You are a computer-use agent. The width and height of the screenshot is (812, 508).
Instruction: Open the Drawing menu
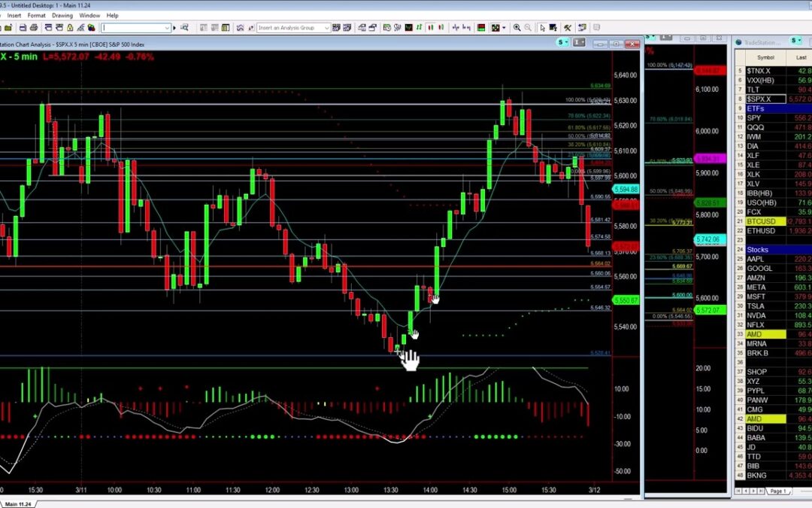click(62, 15)
